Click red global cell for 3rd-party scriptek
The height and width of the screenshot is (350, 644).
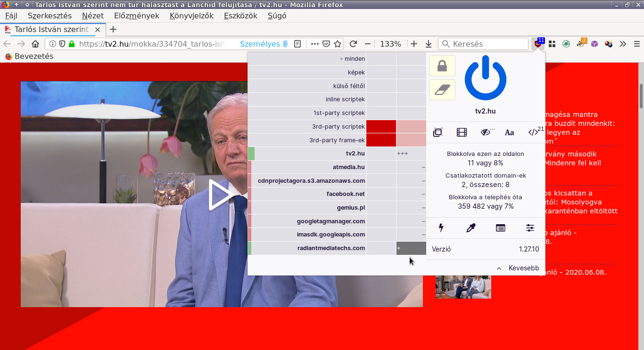point(381,127)
